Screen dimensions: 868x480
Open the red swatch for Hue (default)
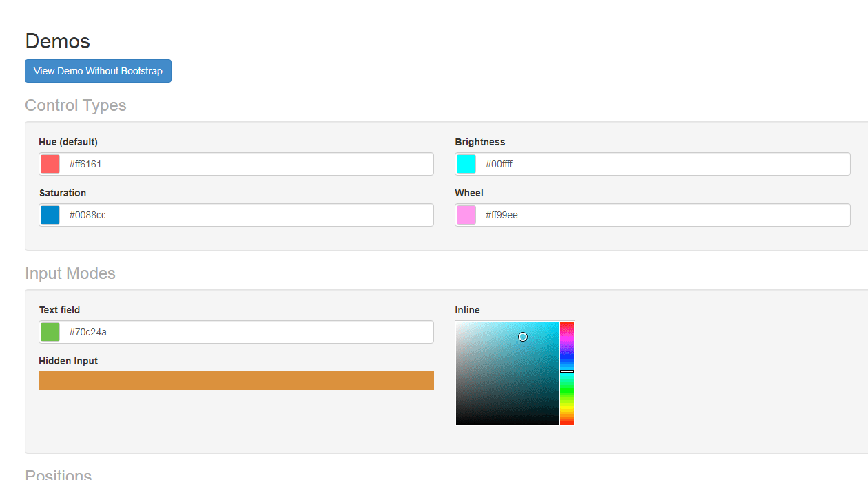50,164
